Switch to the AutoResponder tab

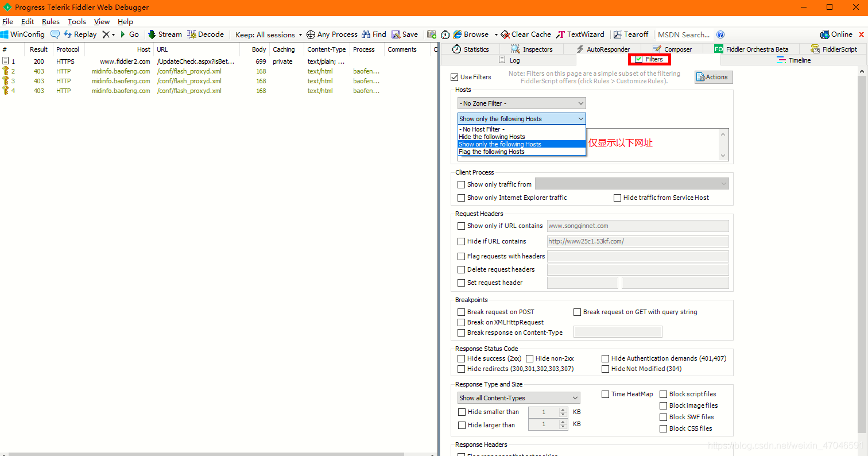(603, 49)
